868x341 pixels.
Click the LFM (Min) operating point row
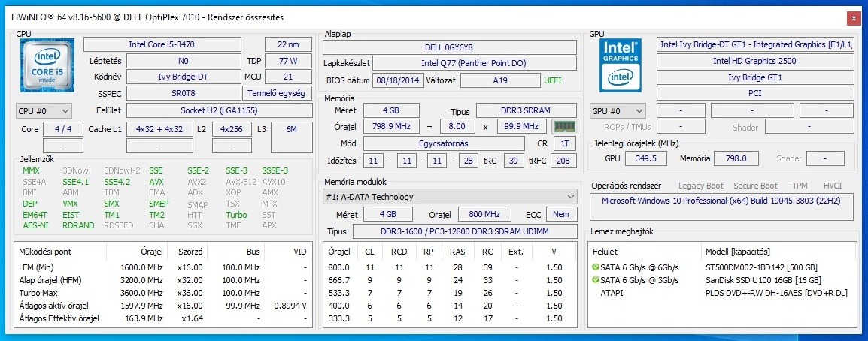pos(162,267)
